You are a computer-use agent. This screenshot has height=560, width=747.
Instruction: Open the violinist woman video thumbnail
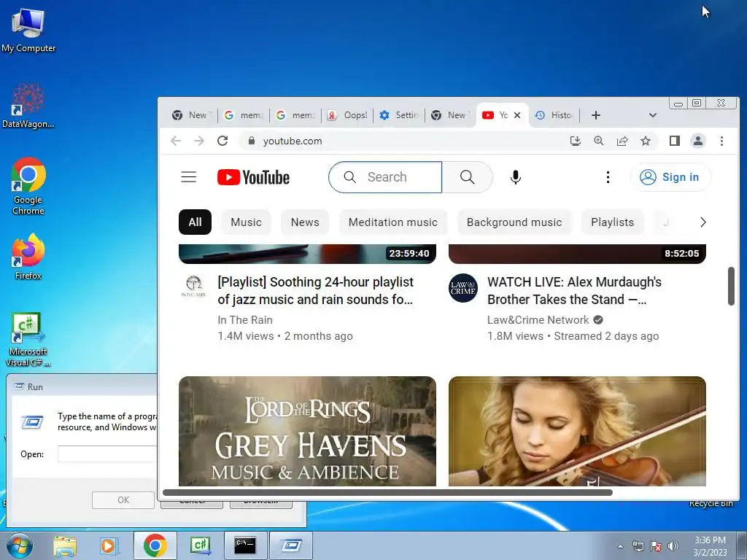(577, 432)
